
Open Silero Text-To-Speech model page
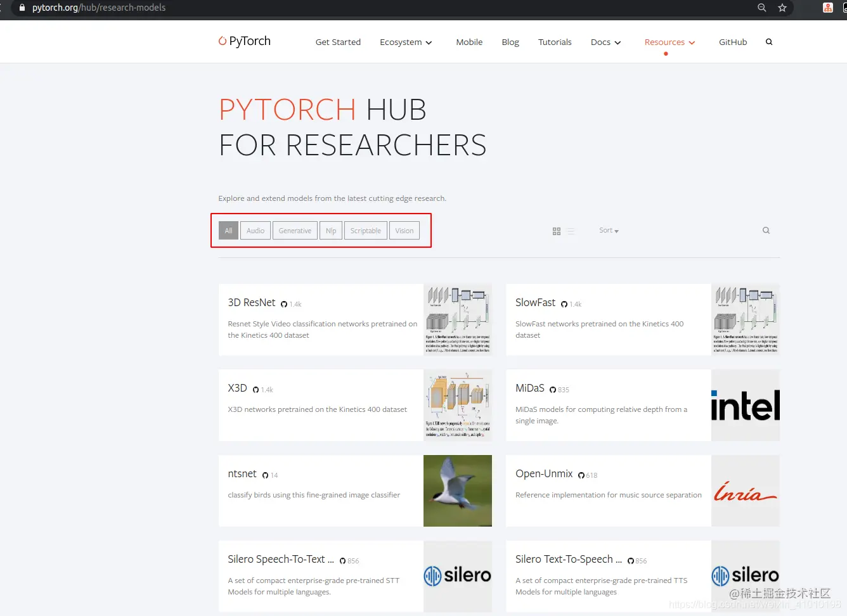pos(569,560)
